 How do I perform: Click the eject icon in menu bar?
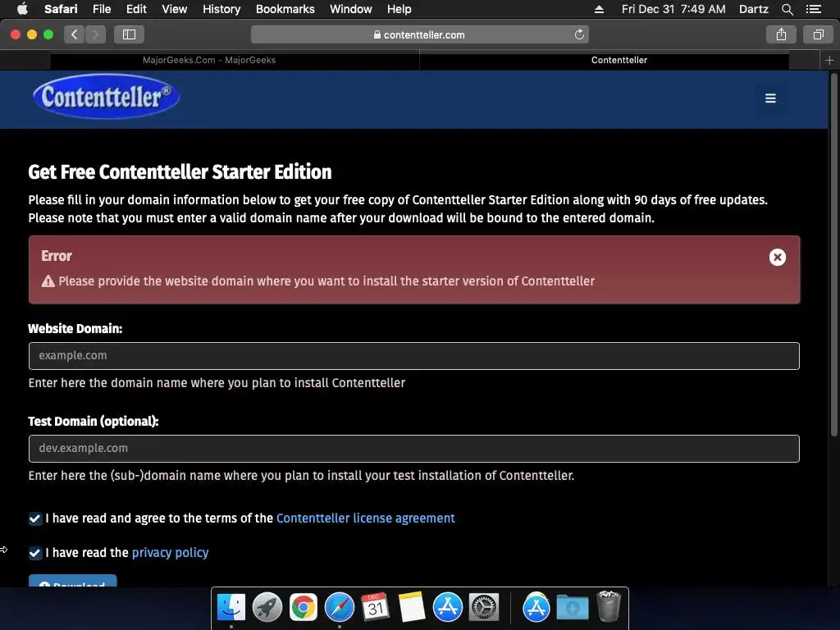click(x=599, y=9)
